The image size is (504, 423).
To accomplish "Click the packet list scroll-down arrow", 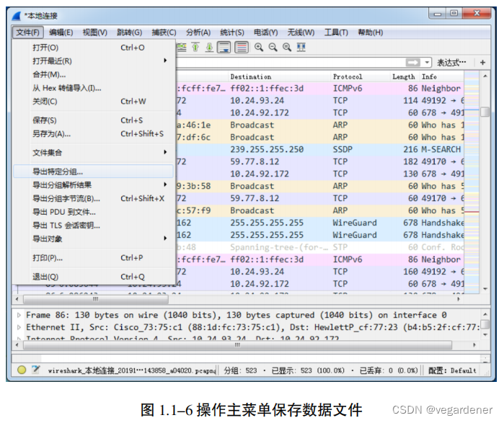I will [485, 289].
